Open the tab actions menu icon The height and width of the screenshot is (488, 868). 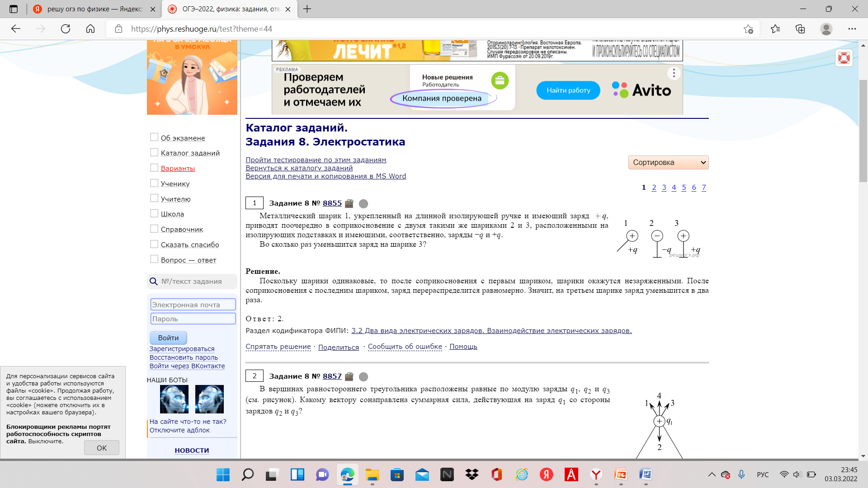14,9
